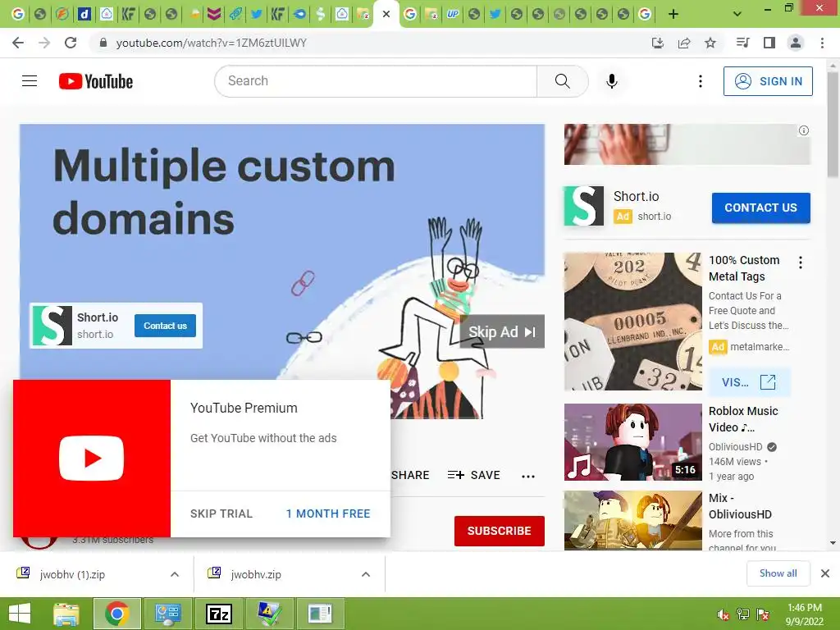The width and height of the screenshot is (840, 630).
Task: Click the address bar URL
Action: tap(211, 43)
